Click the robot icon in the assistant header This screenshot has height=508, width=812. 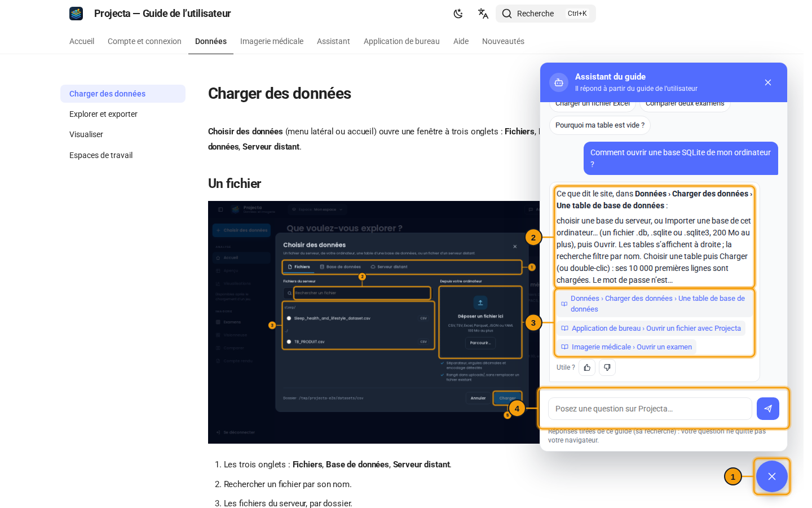tap(559, 82)
